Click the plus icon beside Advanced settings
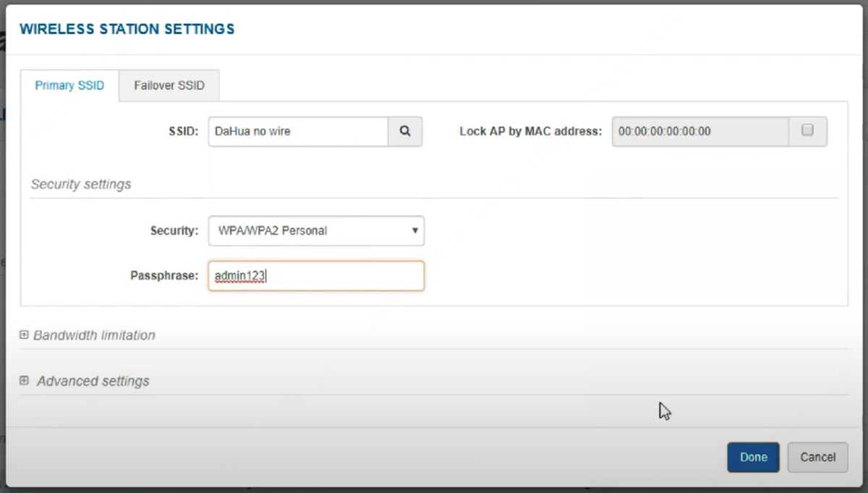This screenshot has width=868, height=493. (24, 381)
